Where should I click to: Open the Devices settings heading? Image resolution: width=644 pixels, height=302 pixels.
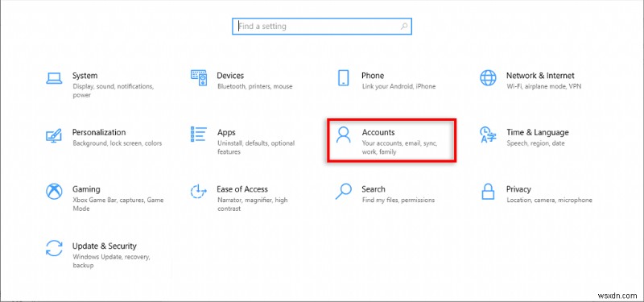230,76
